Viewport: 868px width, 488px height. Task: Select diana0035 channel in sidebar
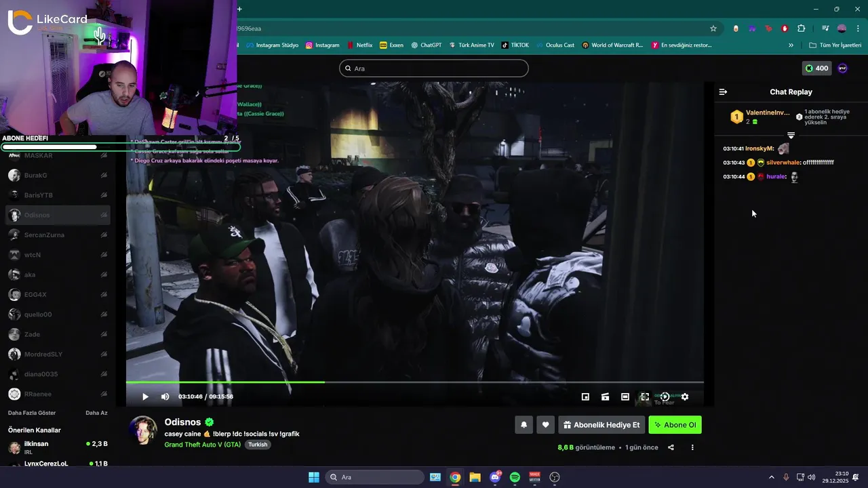[58, 374]
